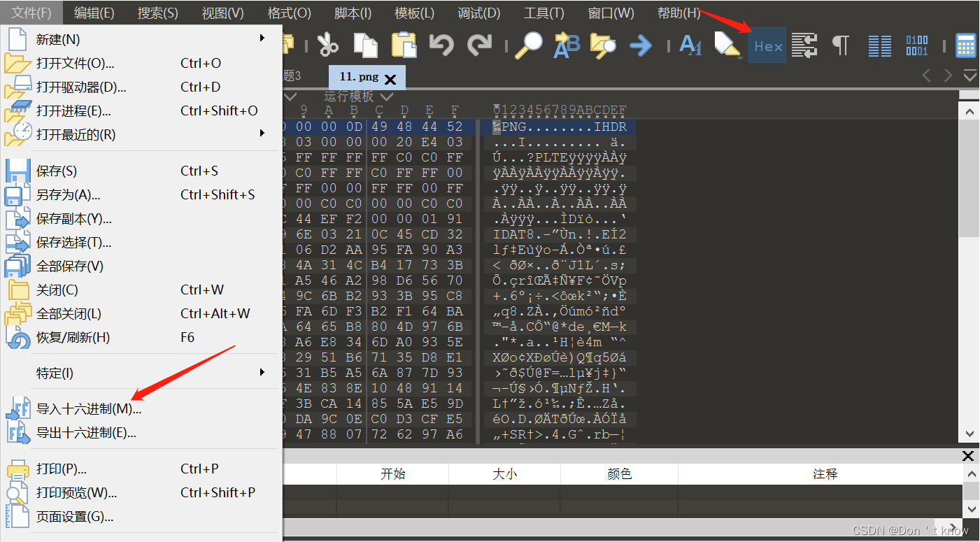Open tab list dropdown arrow
This screenshot has height=542, width=980.
point(970,76)
